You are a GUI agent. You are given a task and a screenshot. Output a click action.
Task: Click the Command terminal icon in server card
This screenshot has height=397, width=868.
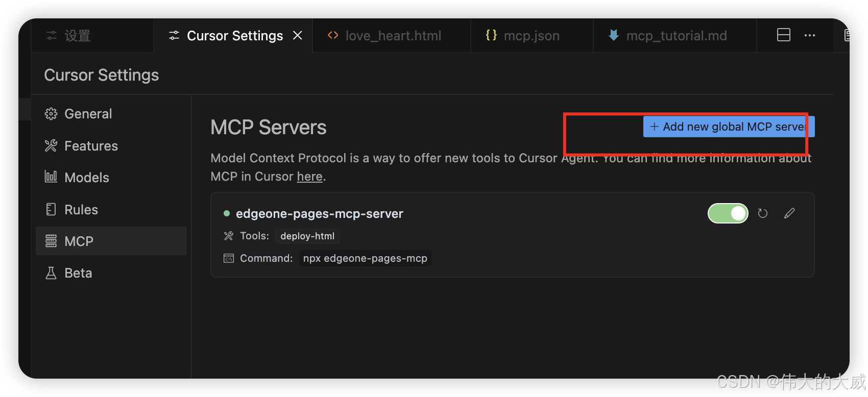tap(229, 258)
